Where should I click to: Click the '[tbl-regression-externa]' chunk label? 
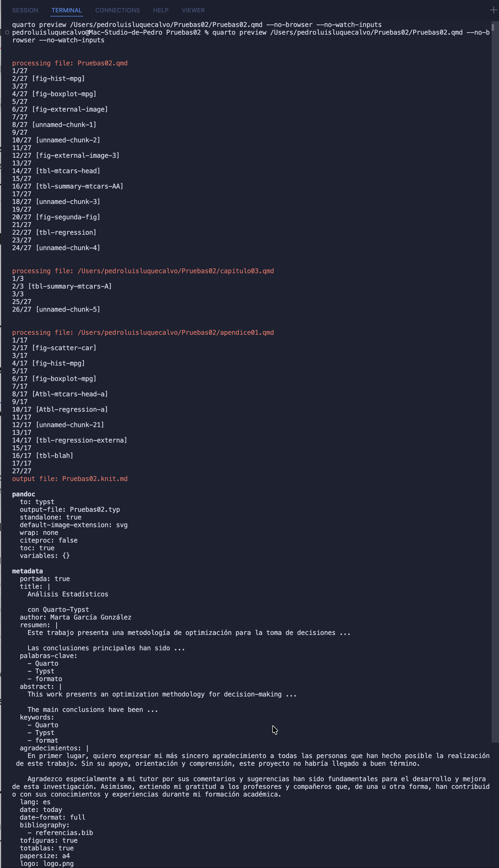coord(82,440)
